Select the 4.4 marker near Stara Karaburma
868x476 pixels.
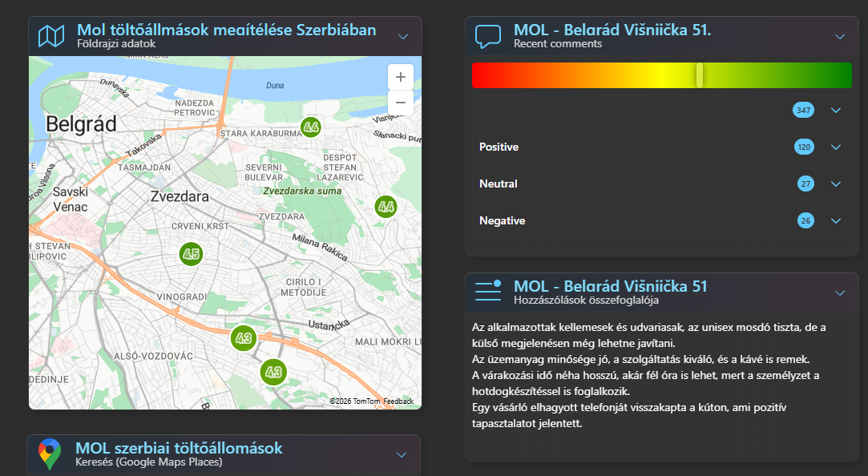coord(311,127)
